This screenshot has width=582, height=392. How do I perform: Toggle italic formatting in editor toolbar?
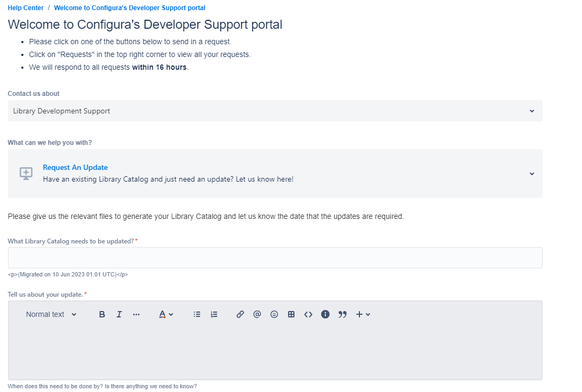tap(119, 314)
